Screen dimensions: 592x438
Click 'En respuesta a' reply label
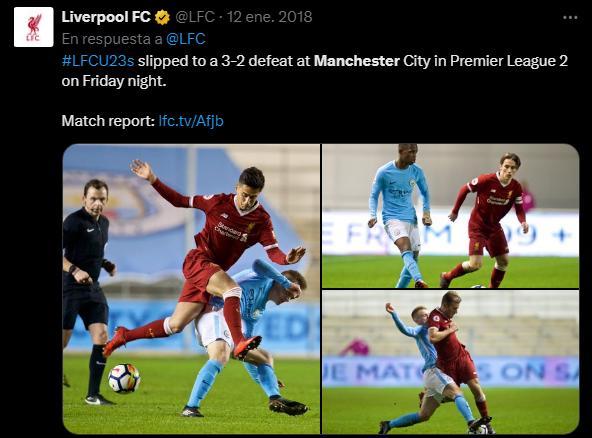(x=112, y=39)
